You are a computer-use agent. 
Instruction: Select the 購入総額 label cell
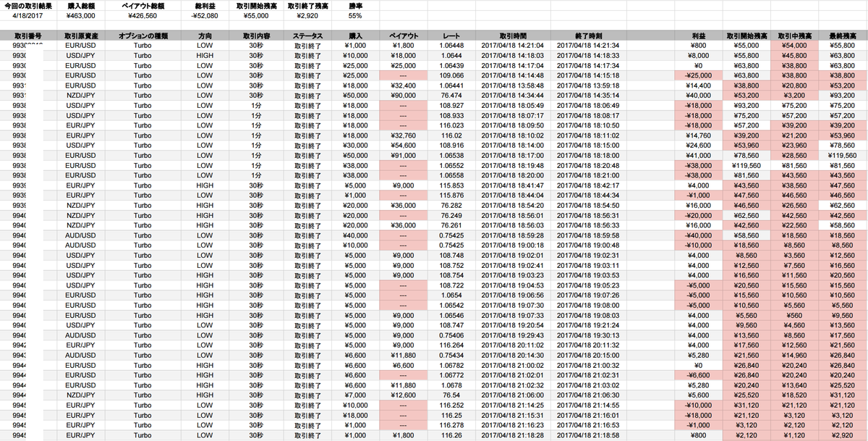[x=82, y=5]
